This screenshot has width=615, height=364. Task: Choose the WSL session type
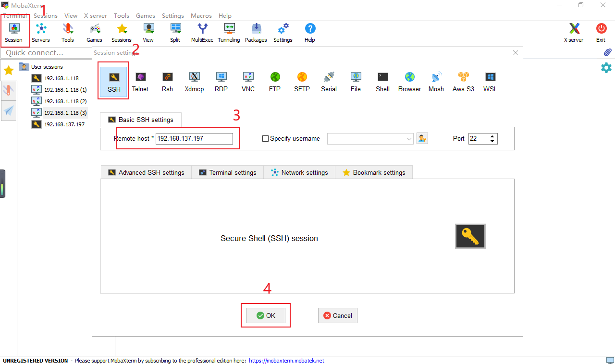coord(490,82)
